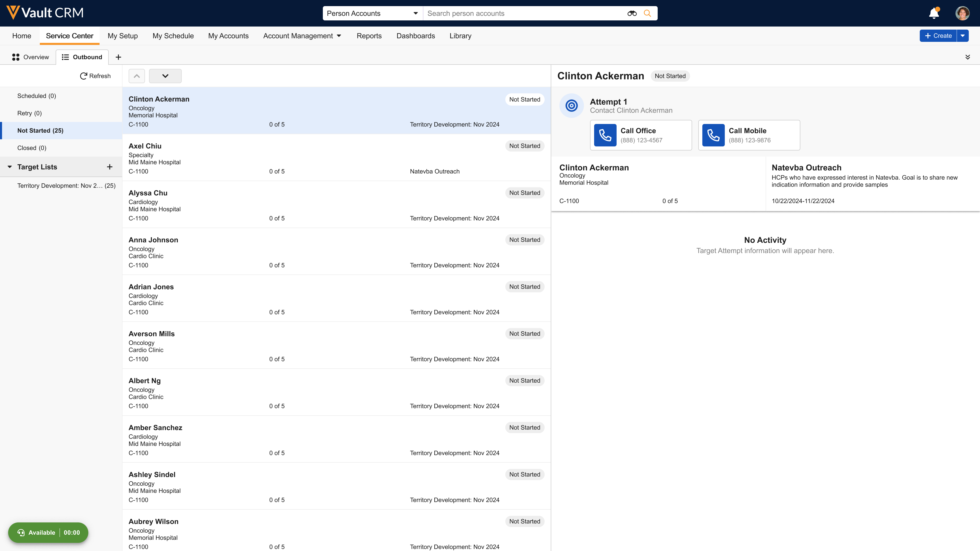This screenshot has height=551, width=980.
Task: Click the orange magnifier search icon
Action: (x=647, y=13)
